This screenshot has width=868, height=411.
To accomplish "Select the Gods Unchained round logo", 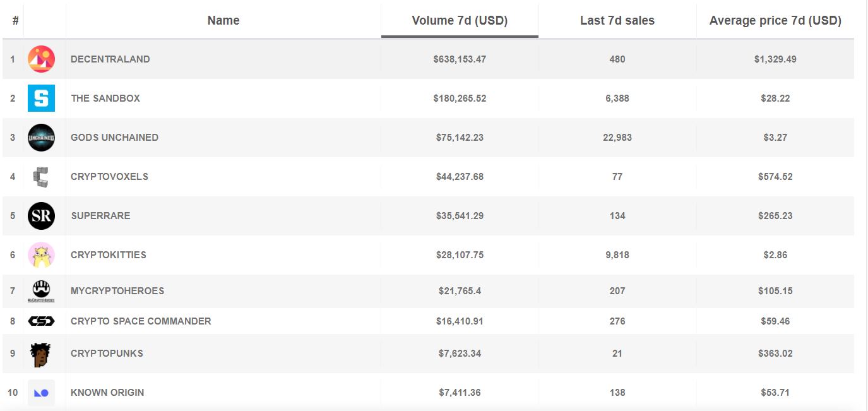I will (x=41, y=138).
